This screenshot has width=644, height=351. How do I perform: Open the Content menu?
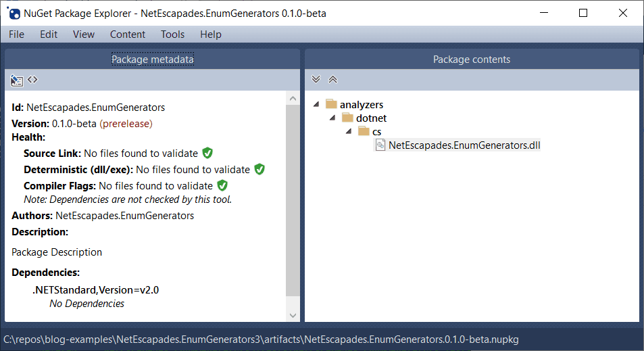click(x=128, y=34)
